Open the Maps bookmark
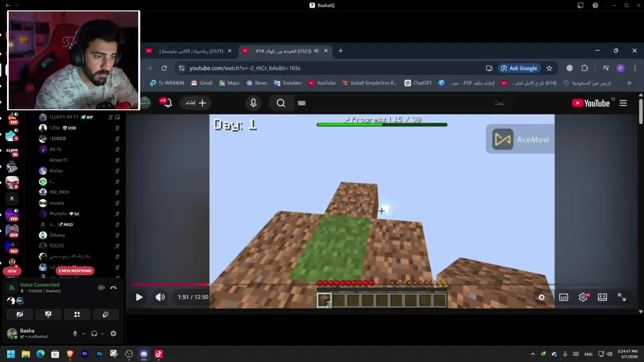The width and height of the screenshot is (644, 362). 229,83
